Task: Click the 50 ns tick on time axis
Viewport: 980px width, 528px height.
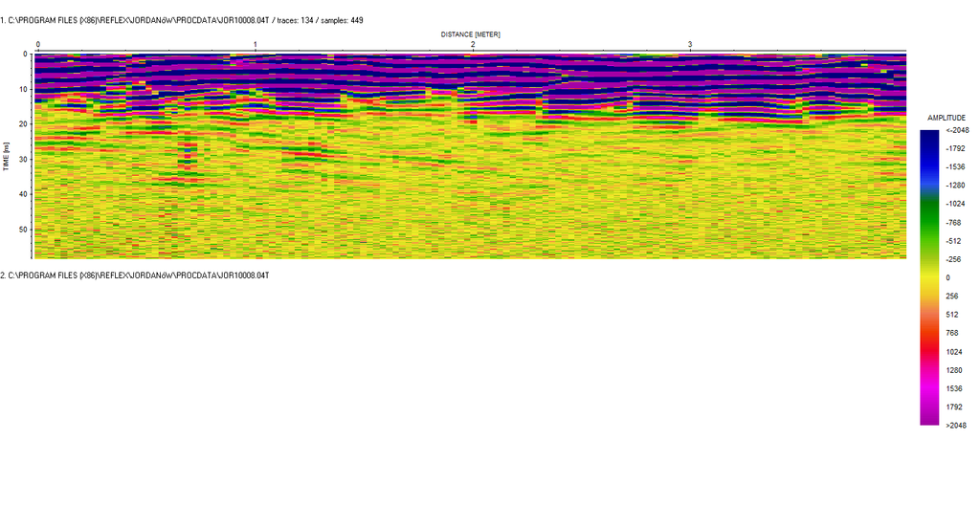Action: [24, 230]
